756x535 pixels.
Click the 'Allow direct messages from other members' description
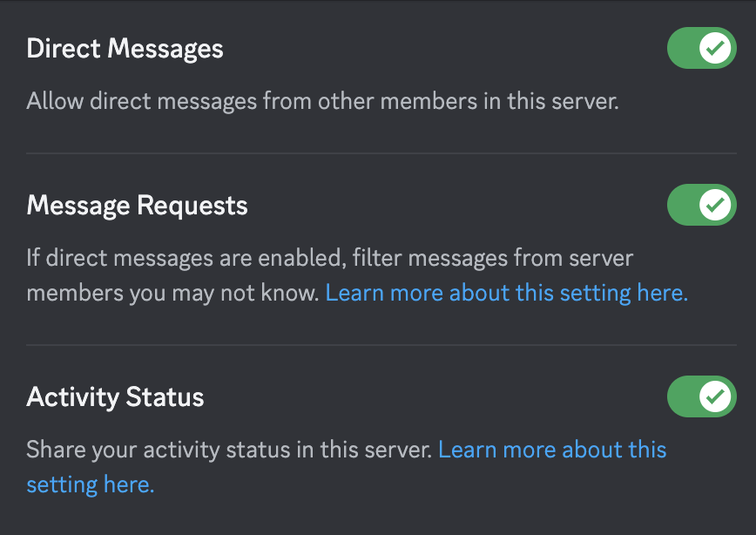pos(322,101)
